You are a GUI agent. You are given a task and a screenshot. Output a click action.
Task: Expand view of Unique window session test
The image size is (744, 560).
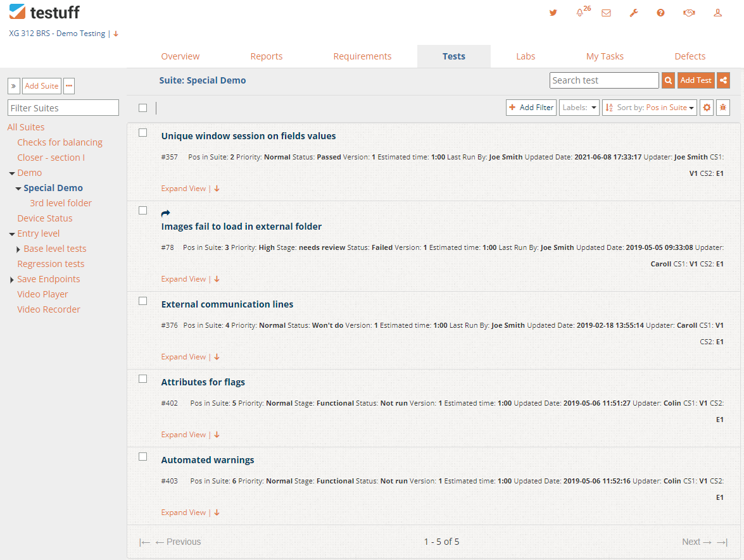(x=184, y=189)
